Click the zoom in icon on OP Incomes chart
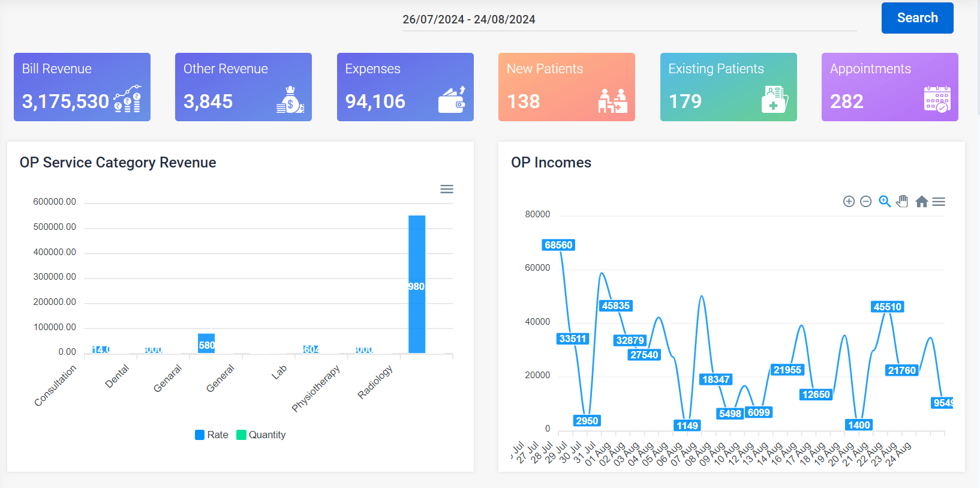This screenshot has height=488, width=980. coord(849,202)
